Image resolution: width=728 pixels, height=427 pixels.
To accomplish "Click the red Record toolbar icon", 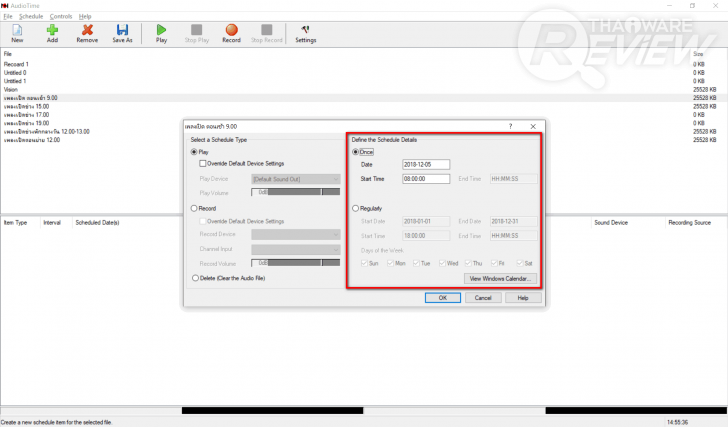I will click(231, 33).
